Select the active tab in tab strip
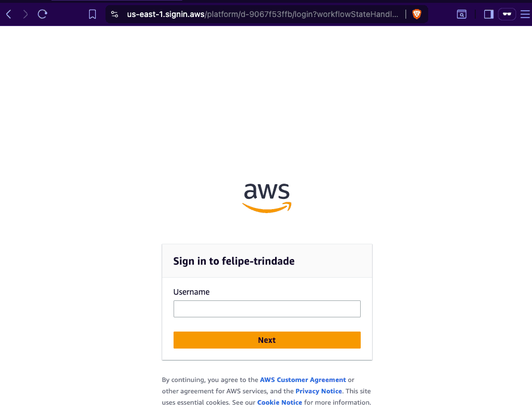The image size is (532, 416). coord(117,1)
